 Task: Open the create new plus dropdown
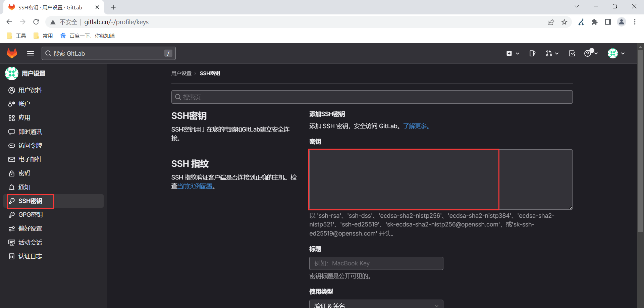pos(513,53)
